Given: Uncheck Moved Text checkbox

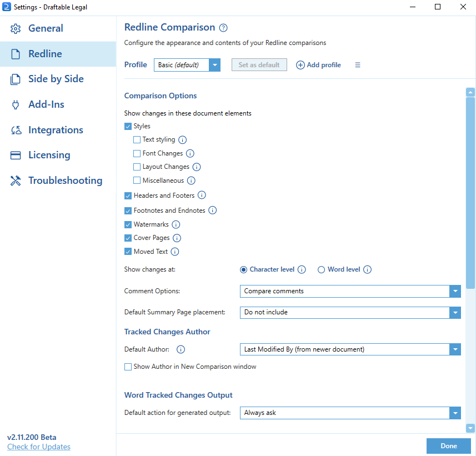Looking at the screenshot, I should [x=128, y=252].
